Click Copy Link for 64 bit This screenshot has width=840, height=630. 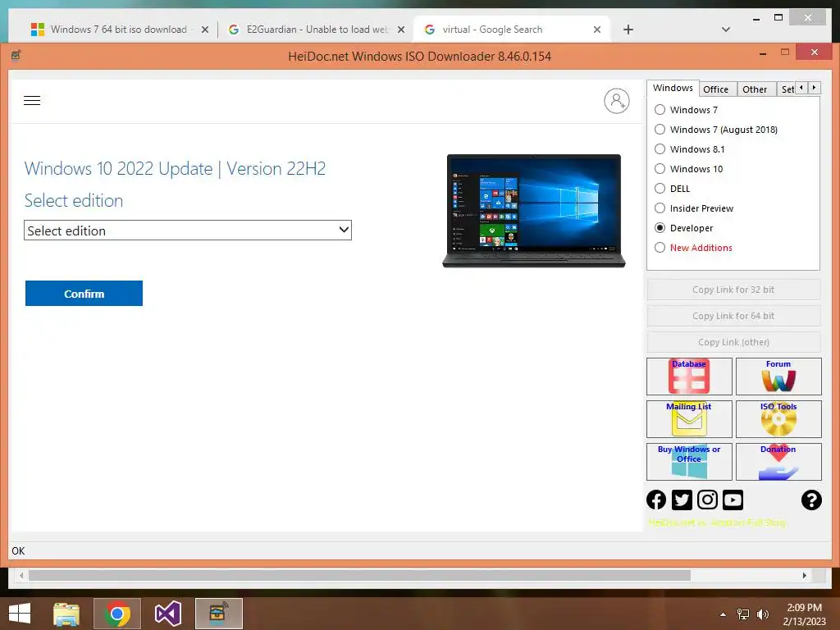tap(733, 316)
